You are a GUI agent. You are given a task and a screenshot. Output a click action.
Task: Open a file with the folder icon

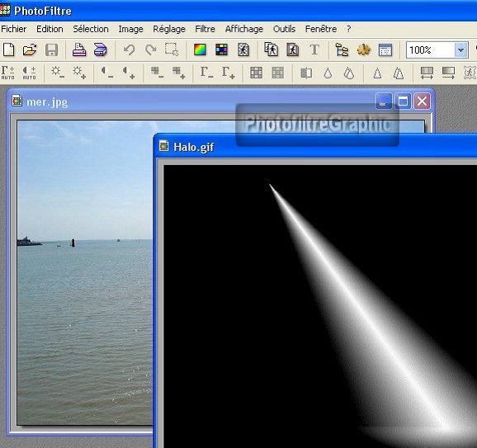click(30, 50)
